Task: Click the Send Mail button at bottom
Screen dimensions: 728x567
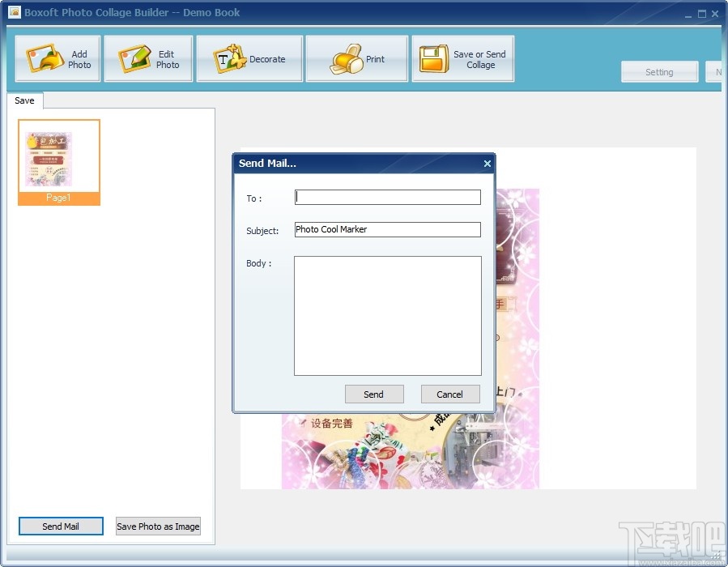Action: [x=60, y=526]
